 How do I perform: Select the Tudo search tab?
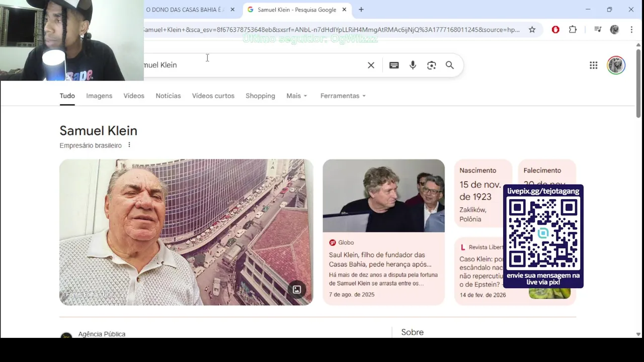(x=67, y=96)
